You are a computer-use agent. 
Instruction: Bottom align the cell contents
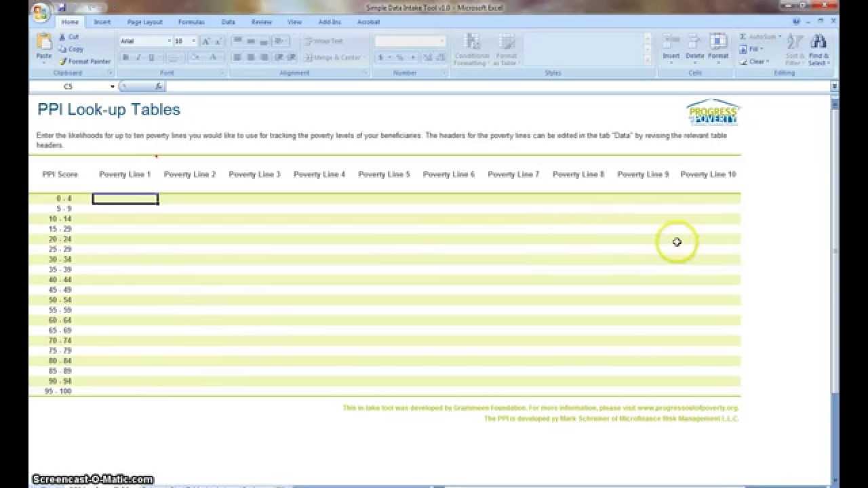click(x=264, y=41)
